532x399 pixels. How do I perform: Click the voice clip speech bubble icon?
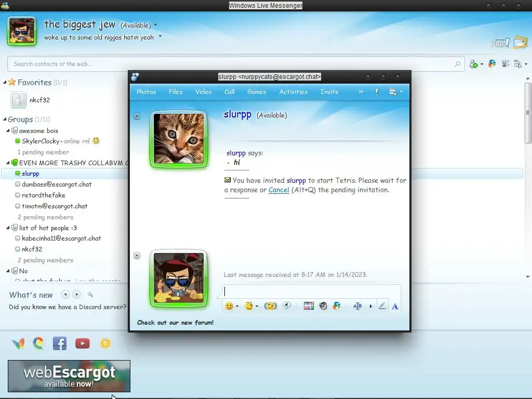287,305
